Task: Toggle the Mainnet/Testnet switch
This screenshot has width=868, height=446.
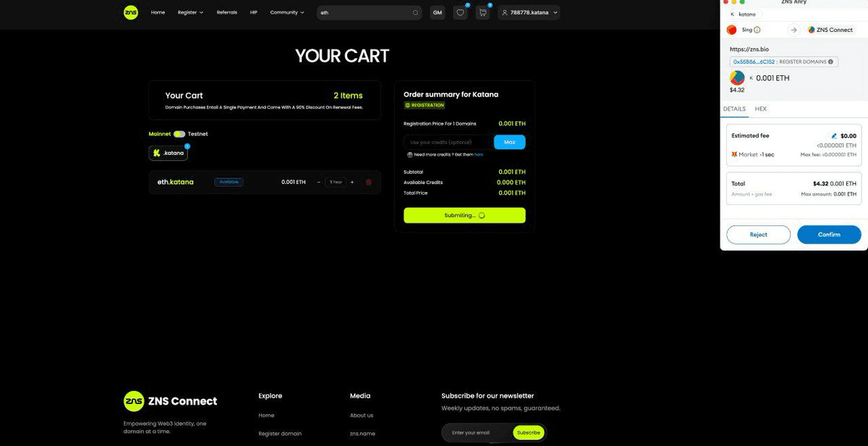Action: [179, 134]
